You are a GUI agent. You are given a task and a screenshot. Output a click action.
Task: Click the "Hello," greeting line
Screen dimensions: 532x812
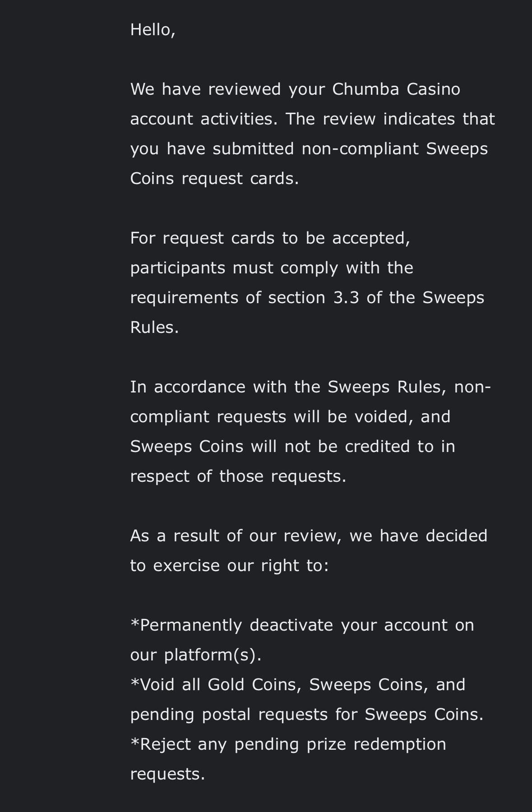click(x=153, y=30)
